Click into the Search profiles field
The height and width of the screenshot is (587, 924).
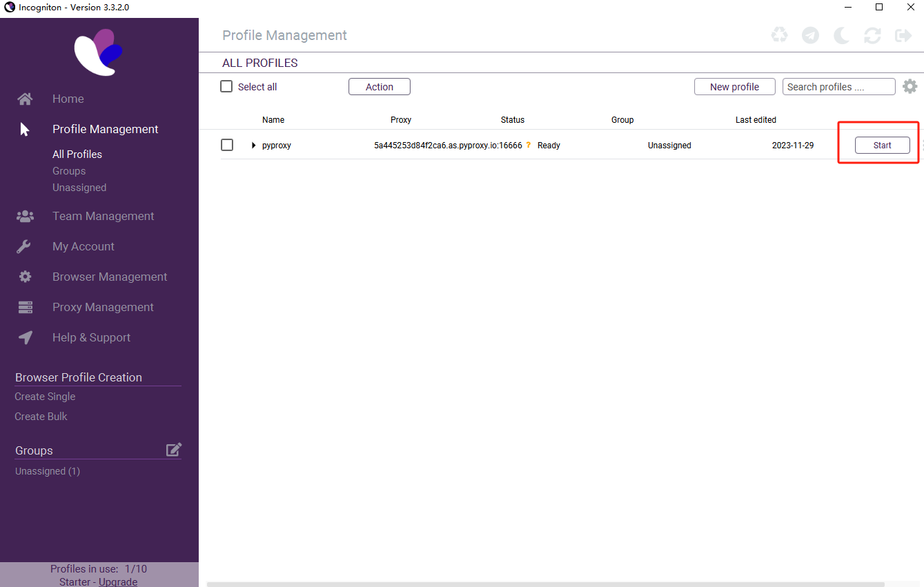tap(838, 86)
